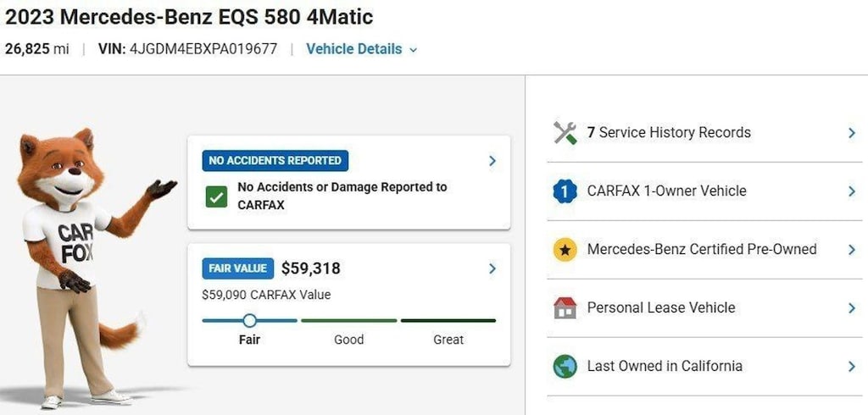Click the green No Accidents checkmark
This screenshot has height=415, width=868.
(216, 196)
